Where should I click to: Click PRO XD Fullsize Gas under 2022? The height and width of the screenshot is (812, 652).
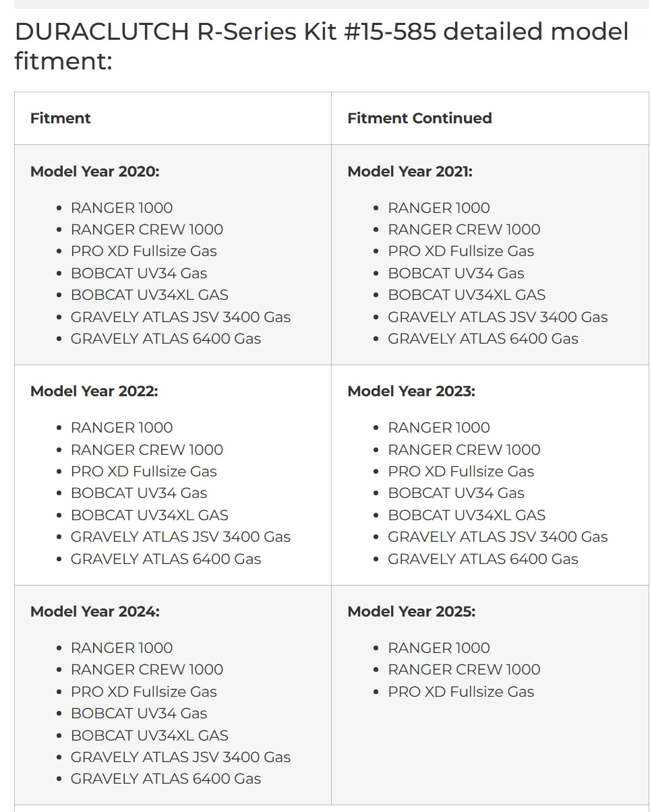144,471
